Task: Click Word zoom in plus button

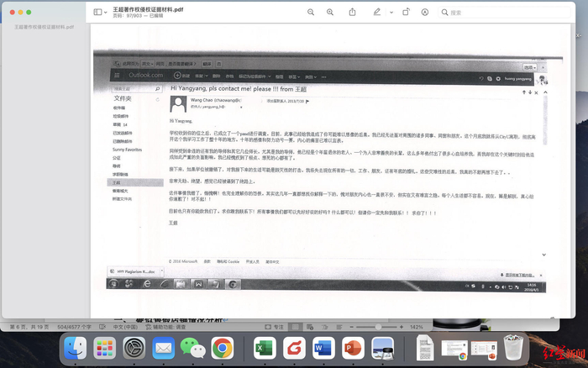Action: [x=402, y=327]
